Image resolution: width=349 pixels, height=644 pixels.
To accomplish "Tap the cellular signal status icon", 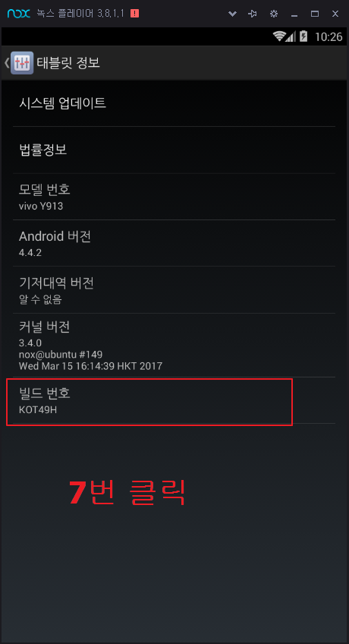I will click(291, 36).
